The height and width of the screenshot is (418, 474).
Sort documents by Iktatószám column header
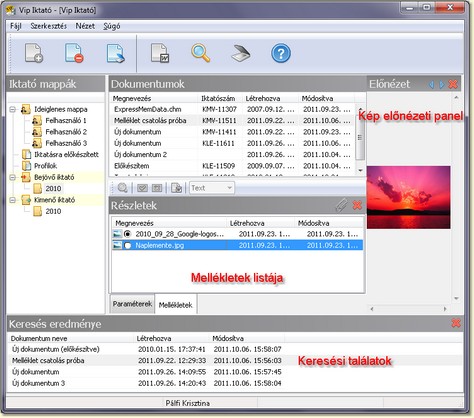(218, 98)
